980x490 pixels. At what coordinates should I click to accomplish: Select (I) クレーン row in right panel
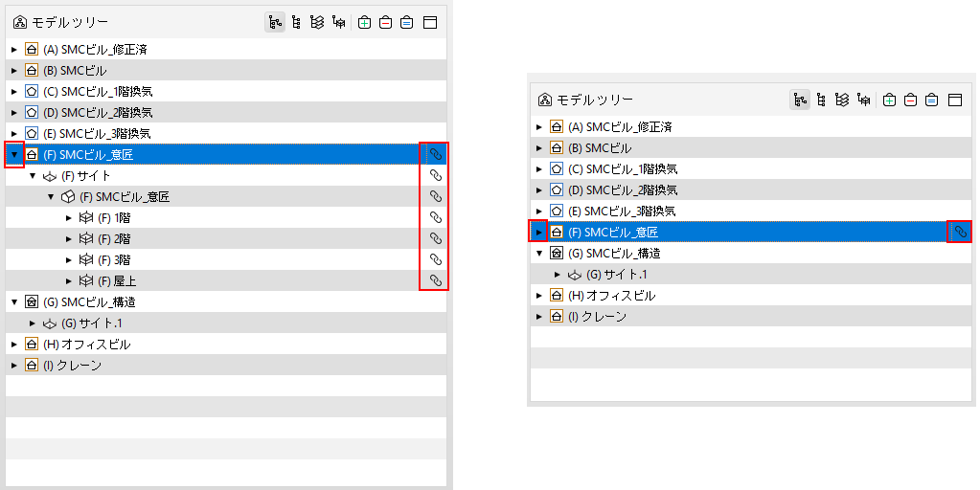[751, 317]
